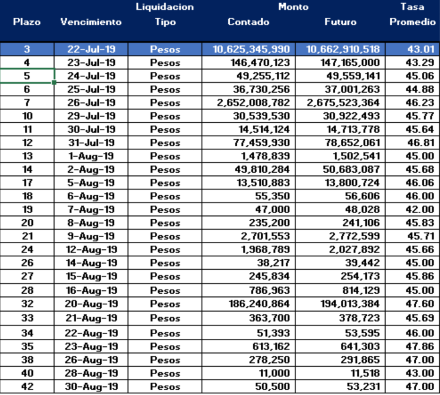Select the Plazo column header
The image size is (440, 395).
point(27,22)
